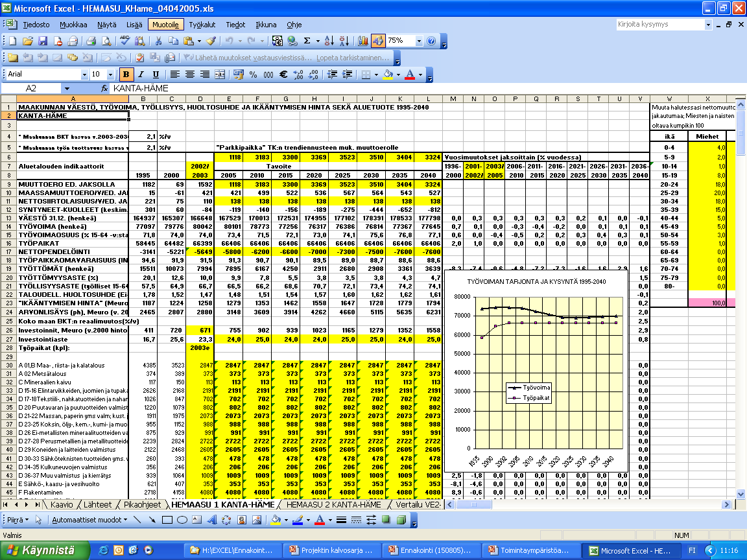The width and height of the screenshot is (747, 560).
Task: Apply the blue line color in Drawing toolbar
Action: click(298, 520)
